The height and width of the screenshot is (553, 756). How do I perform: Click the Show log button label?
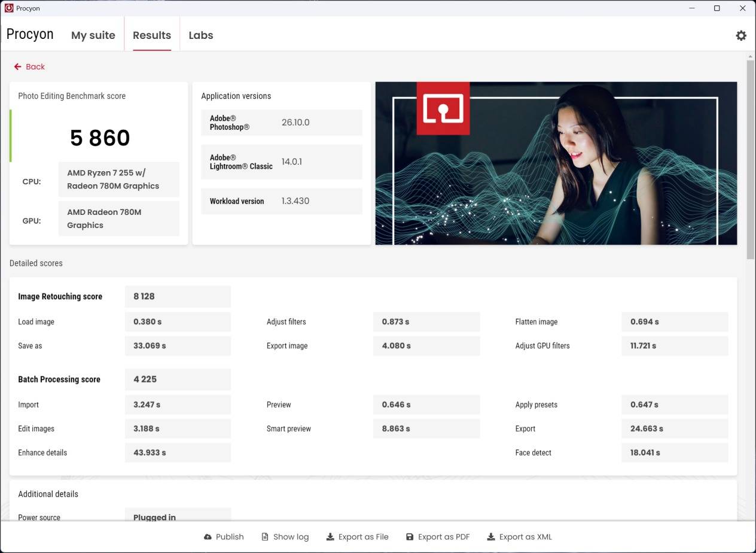coord(291,537)
